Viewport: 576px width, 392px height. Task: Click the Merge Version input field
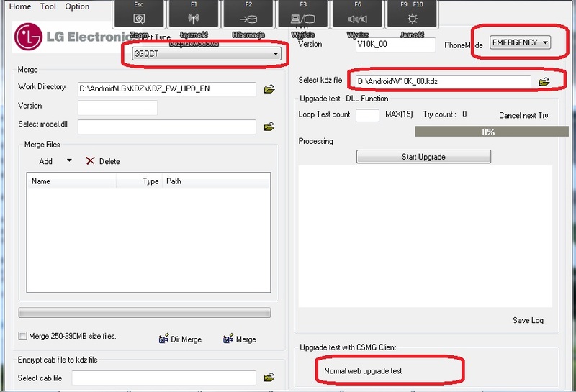pos(117,108)
